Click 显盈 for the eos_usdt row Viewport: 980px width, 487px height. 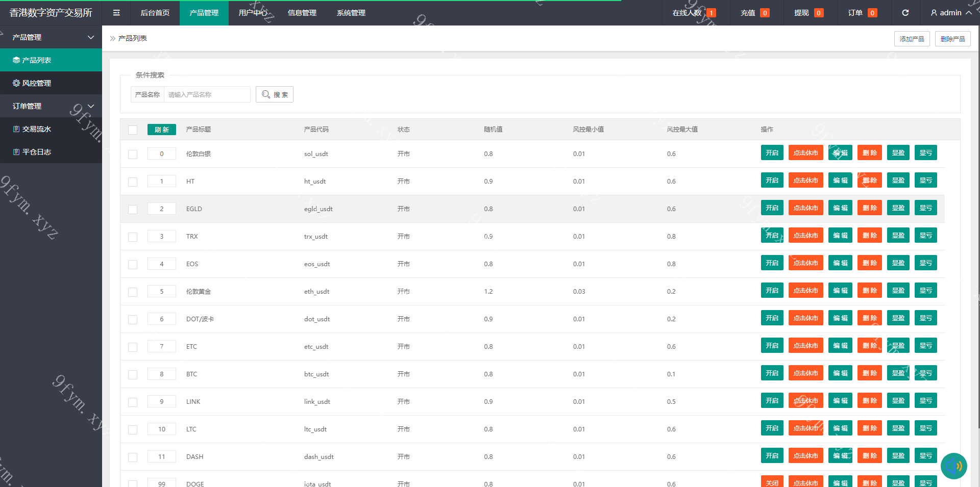[x=898, y=263]
